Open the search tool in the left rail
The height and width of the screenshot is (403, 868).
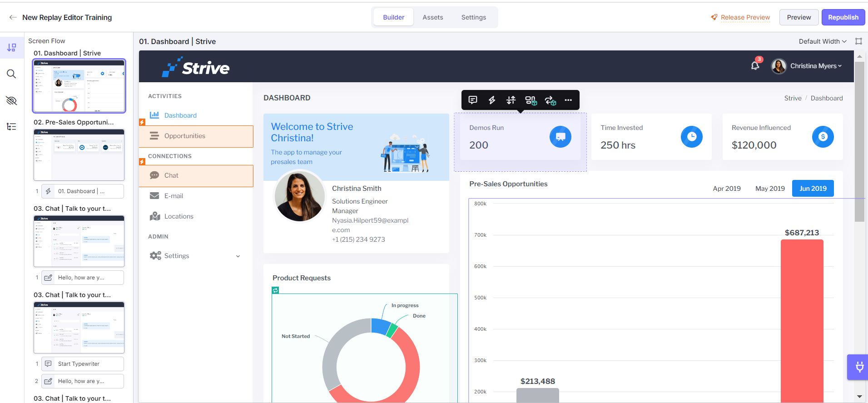point(12,74)
